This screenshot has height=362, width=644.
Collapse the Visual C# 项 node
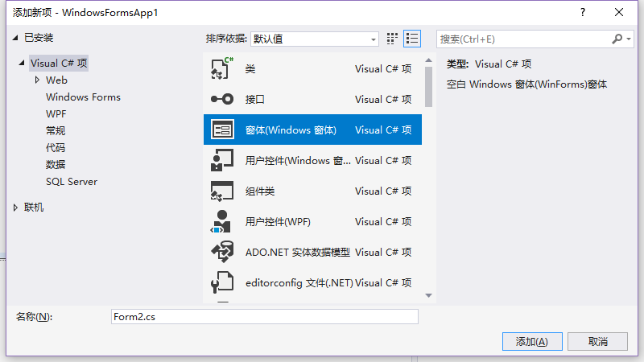(22, 63)
